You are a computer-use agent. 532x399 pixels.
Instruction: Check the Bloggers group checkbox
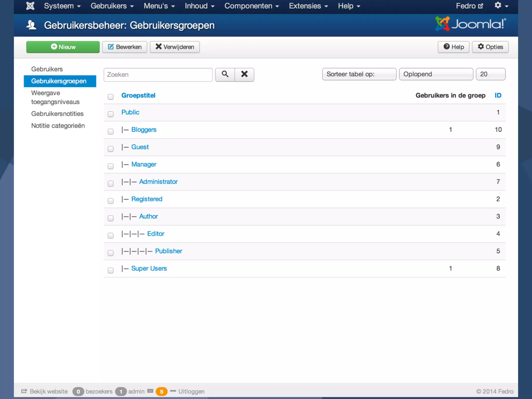coord(111,131)
